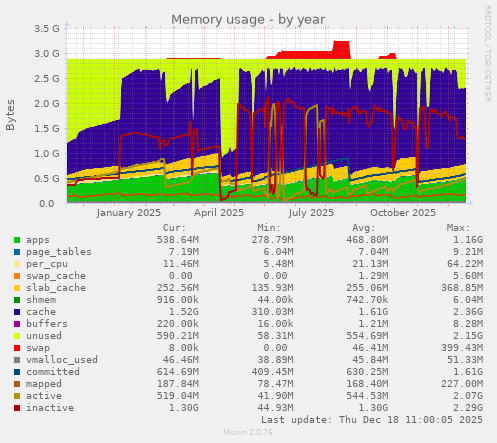This screenshot has height=443, width=497.
Task: Click the inactive max value 2.29G
Action: pos(468,408)
